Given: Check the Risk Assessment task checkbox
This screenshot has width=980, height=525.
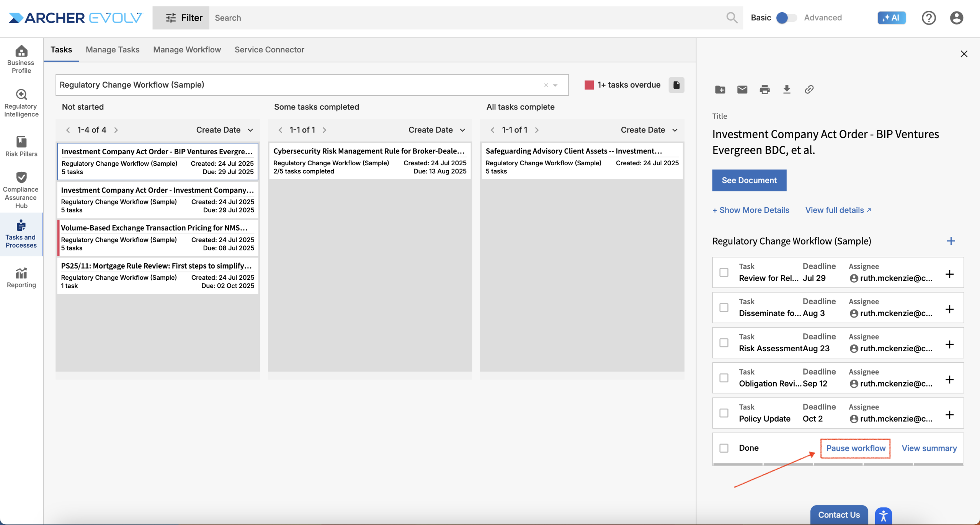Looking at the screenshot, I should 724,343.
